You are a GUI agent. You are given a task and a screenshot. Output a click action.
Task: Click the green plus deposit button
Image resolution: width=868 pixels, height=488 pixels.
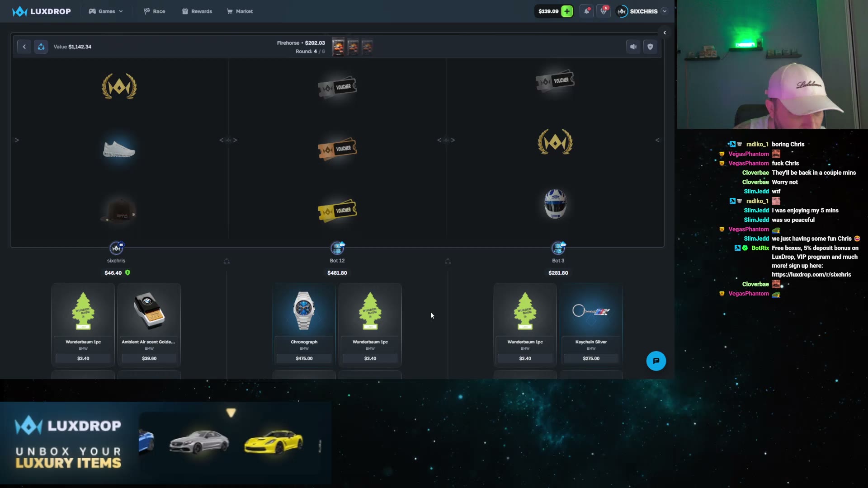pos(567,11)
